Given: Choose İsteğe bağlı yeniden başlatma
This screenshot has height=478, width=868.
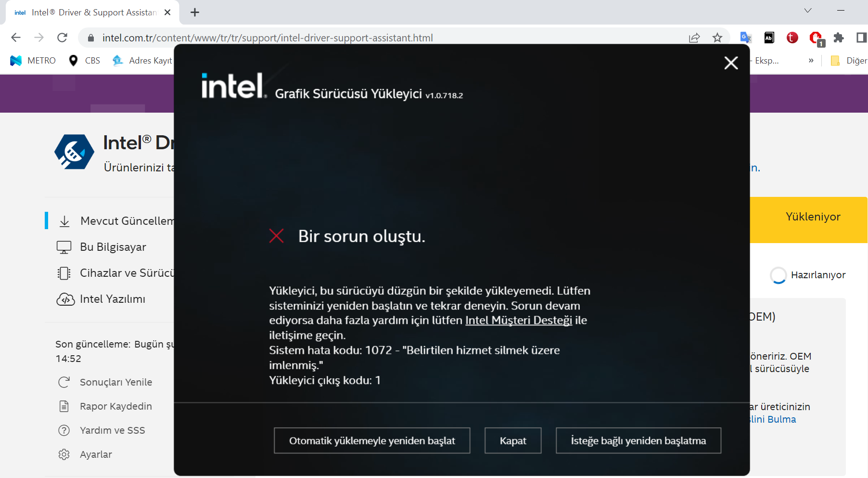Looking at the screenshot, I should 638,440.
